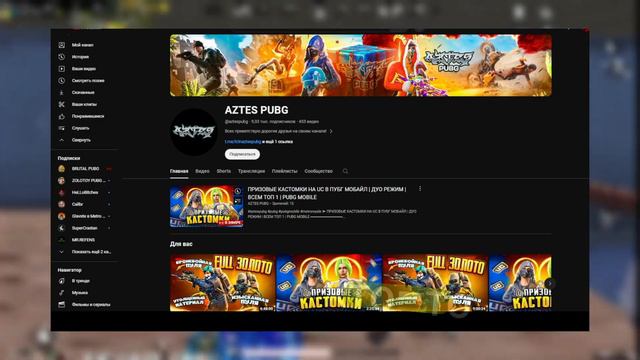The image size is (640, 360).
Task: Click the channel search magnifier icon
Action: pos(345,171)
